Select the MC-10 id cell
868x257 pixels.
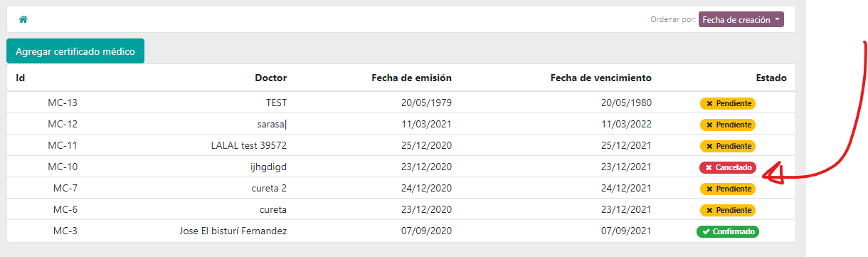pos(63,167)
